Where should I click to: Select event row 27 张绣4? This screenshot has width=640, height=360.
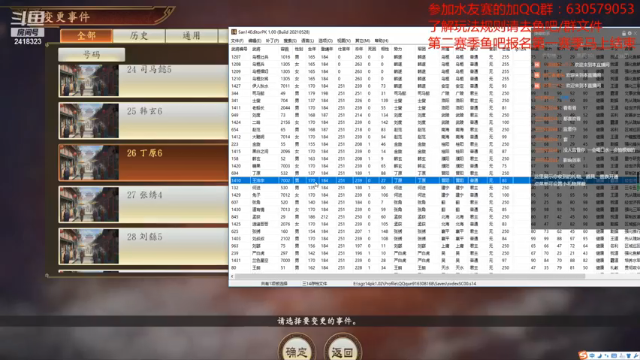pyautogui.click(x=143, y=204)
